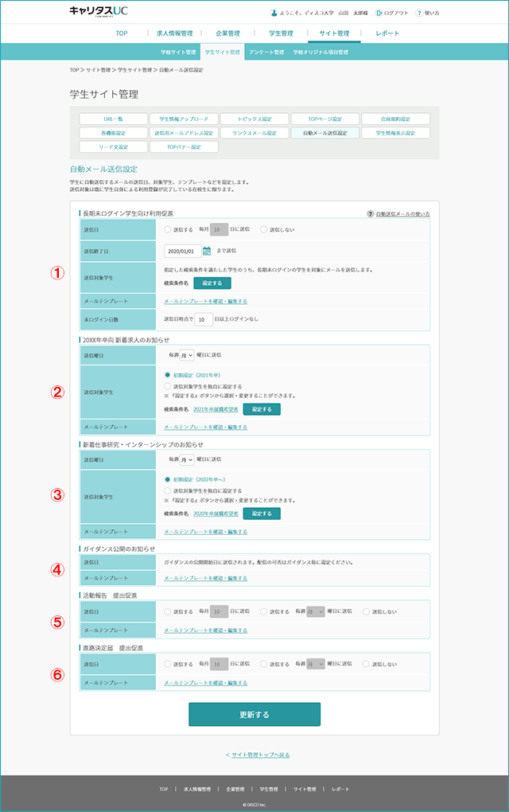
Task: Open 求人情報管理 main menu
Action: pos(174,33)
